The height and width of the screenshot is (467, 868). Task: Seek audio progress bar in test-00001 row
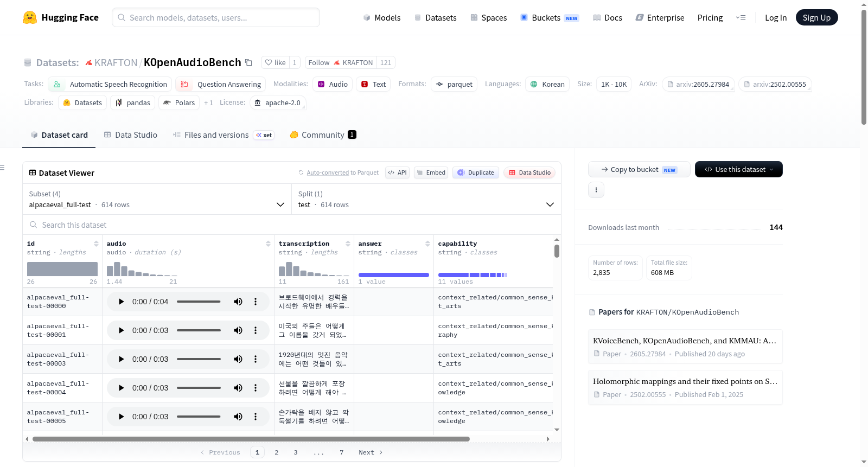click(199, 330)
